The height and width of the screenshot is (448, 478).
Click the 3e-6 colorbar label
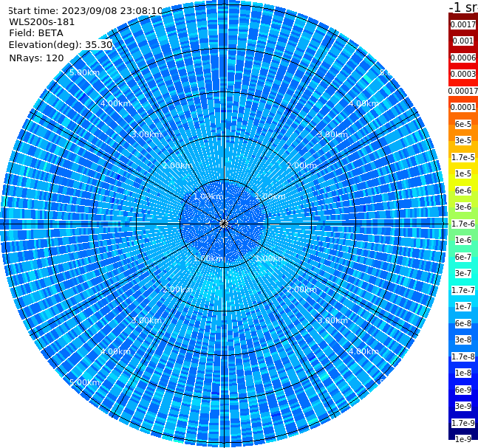tap(463, 207)
